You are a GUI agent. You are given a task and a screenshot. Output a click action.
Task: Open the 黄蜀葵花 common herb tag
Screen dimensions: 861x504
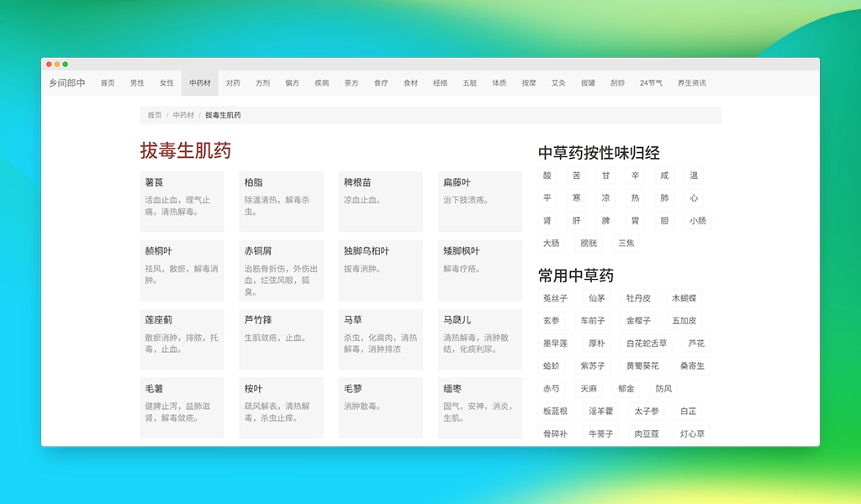(642, 365)
